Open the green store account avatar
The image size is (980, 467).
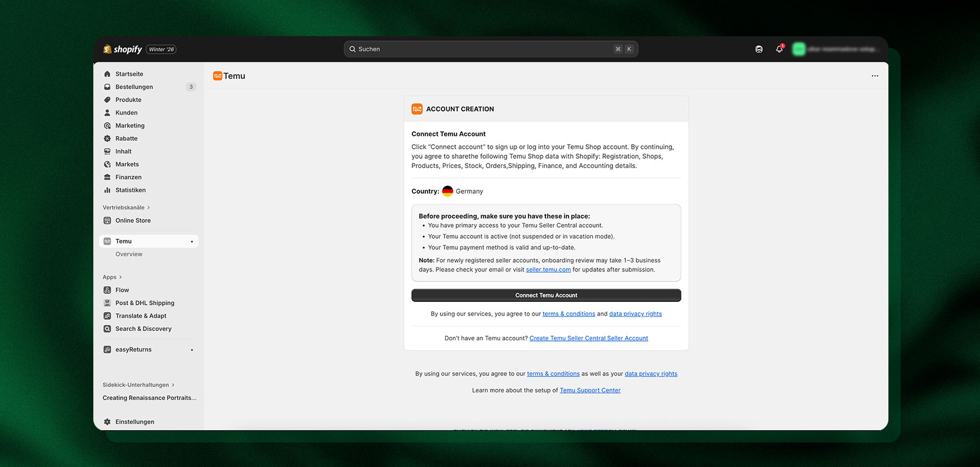(x=799, y=49)
